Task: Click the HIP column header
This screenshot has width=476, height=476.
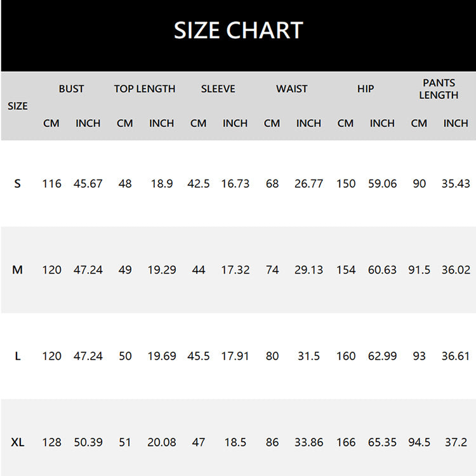Action: pos(366,89)
